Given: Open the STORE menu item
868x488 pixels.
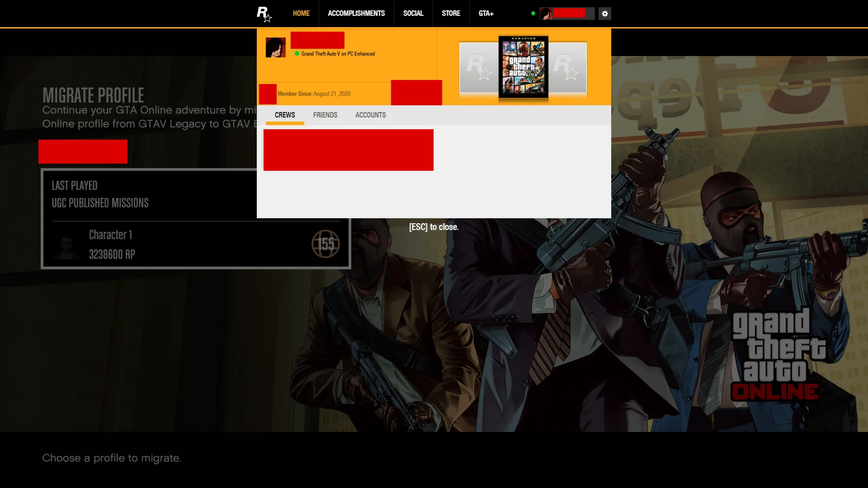Looking at the screenshot, I should [x=451, y=14].
